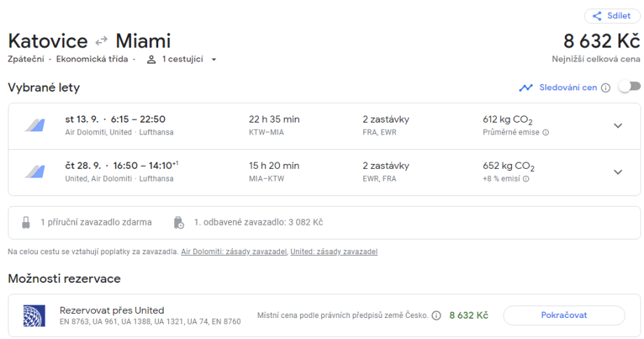Image resolution: width=644 pixels, height=339 pixels.
Task: Toggle the Sledování cen price tracking switch
Action: 629,87
